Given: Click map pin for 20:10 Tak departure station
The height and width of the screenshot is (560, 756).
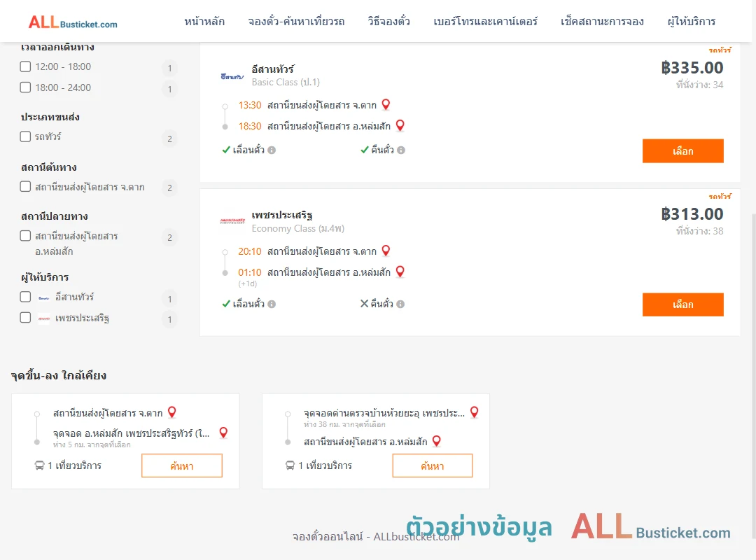Looking at the screenshot, I should (386, 251).
